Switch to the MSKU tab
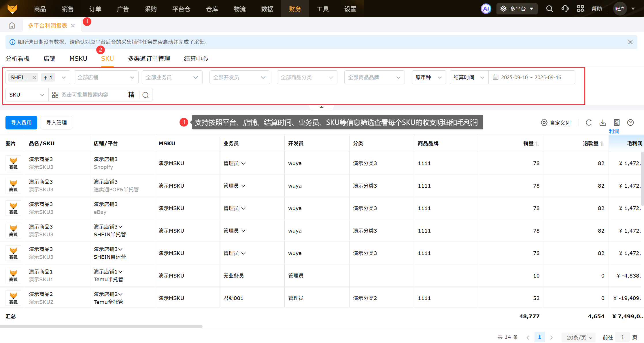The image size is (644, 343). pyautogui.click(x=78, y=59)
